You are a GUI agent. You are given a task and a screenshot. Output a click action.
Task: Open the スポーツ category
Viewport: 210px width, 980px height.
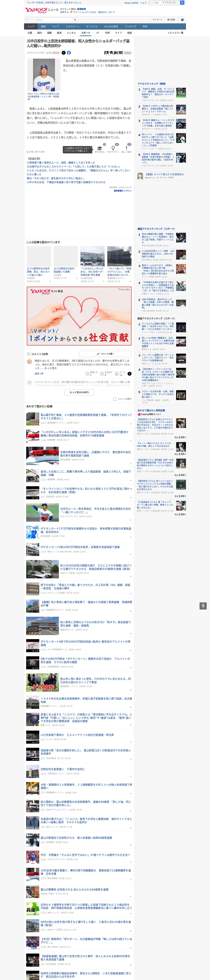coord(86,33)
